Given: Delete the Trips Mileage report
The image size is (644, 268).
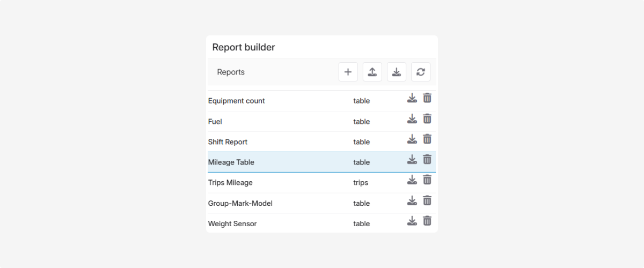Looking at the screenshot, I should [427, 180].
